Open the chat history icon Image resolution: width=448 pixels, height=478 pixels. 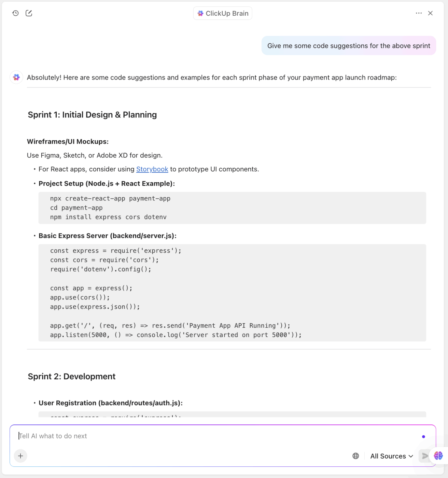(15, 13)
